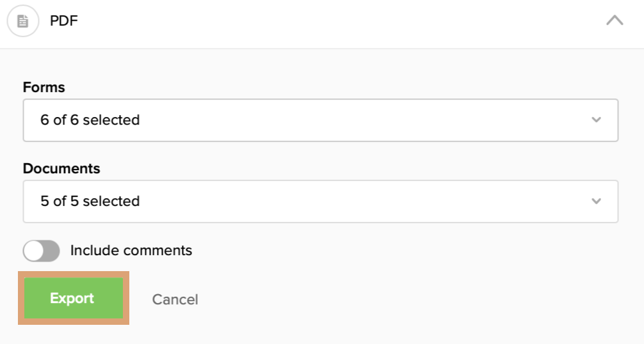This screenshot has width=644, height=344.
Task: Select the "5 of 5 selected" text
Action: coord(90,201)
